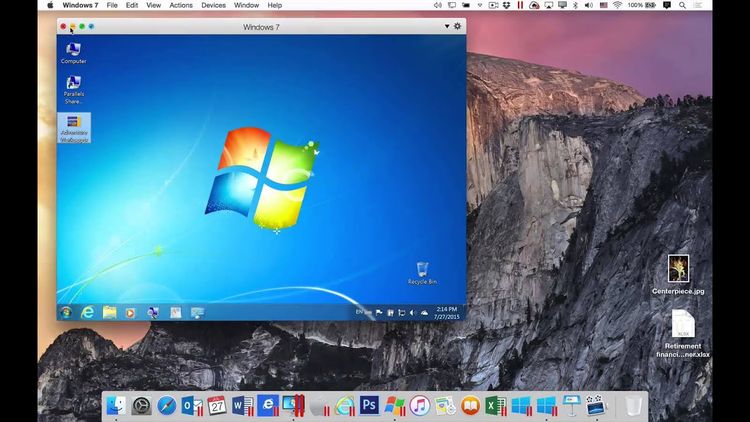
Task: Open Calendar from the Dock
Action: tap(217, 406)
